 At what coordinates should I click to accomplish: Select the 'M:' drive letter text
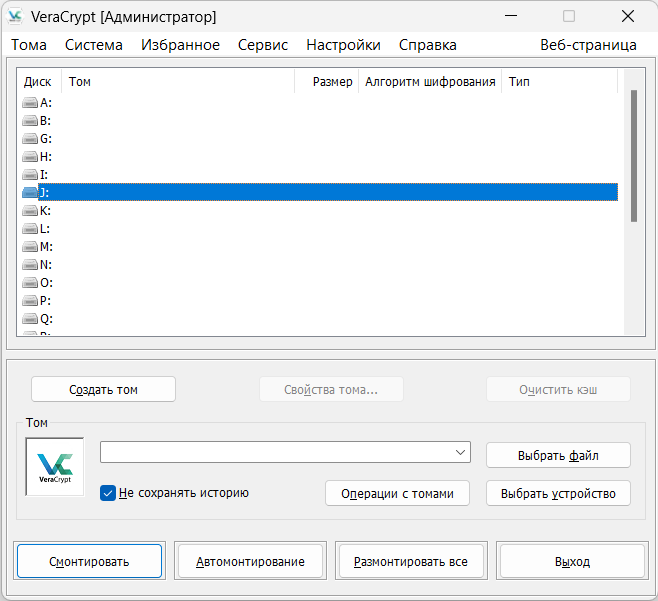(46, 247)
